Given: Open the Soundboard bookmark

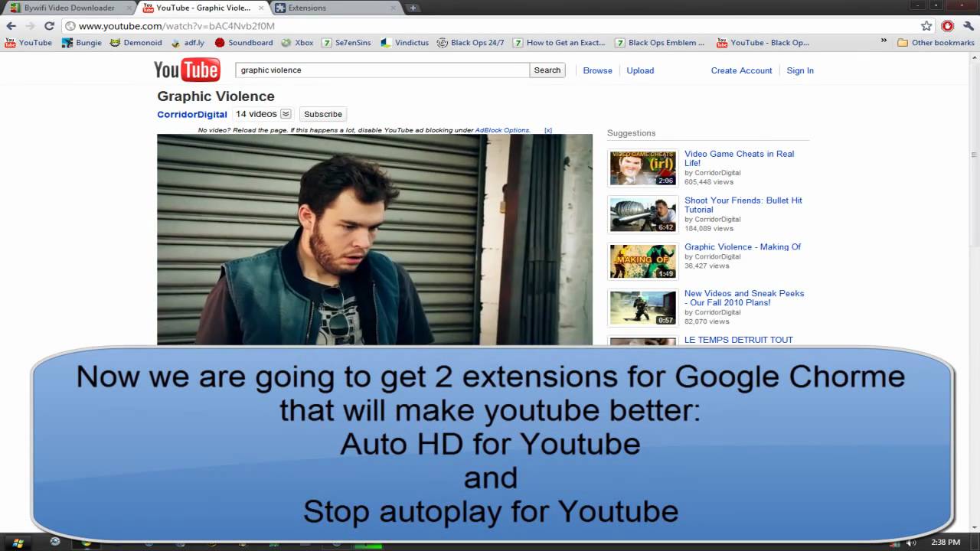Looking at the screenshot, I should [x=243, y=43].
